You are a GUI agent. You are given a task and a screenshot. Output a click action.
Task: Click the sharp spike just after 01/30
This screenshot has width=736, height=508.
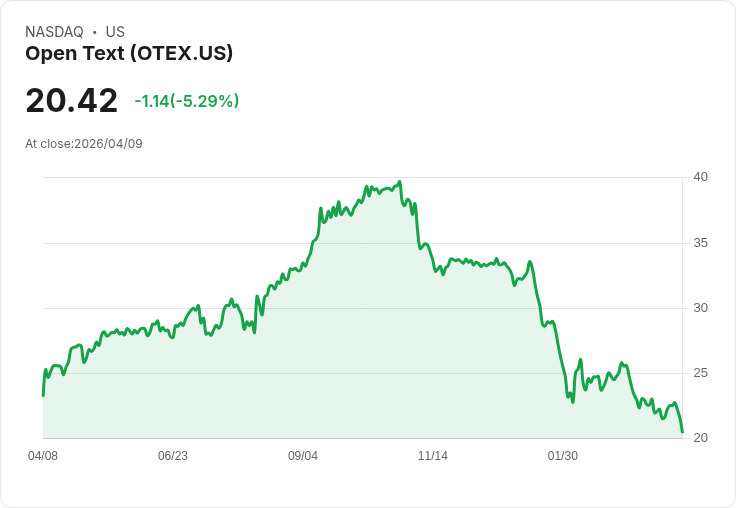tap(581, 360)
